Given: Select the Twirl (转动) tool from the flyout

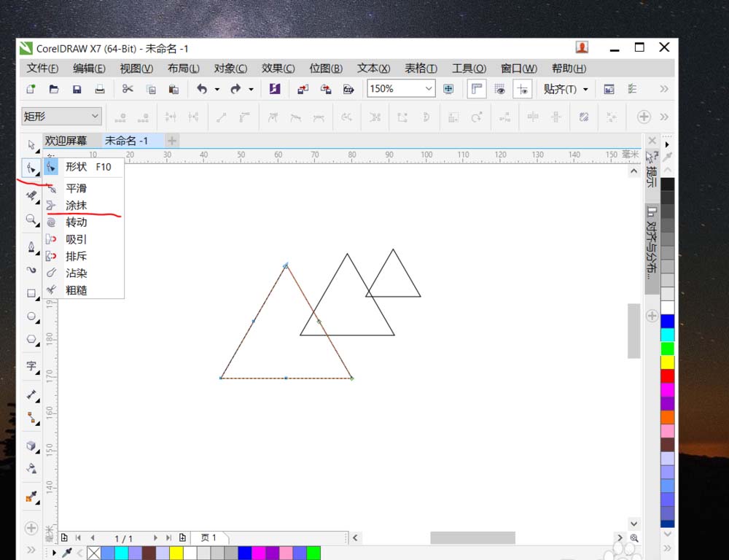Looking at the screenshot, I should (76, 222).
